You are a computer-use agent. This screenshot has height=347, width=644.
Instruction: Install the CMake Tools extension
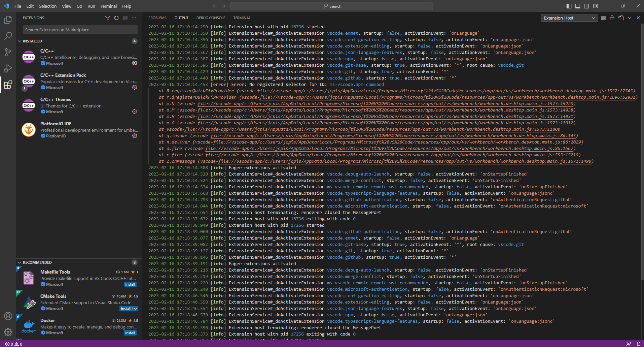126,309
